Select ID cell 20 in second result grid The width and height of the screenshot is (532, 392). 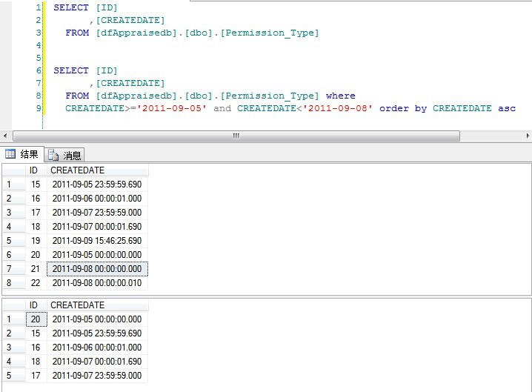(36, 319)
